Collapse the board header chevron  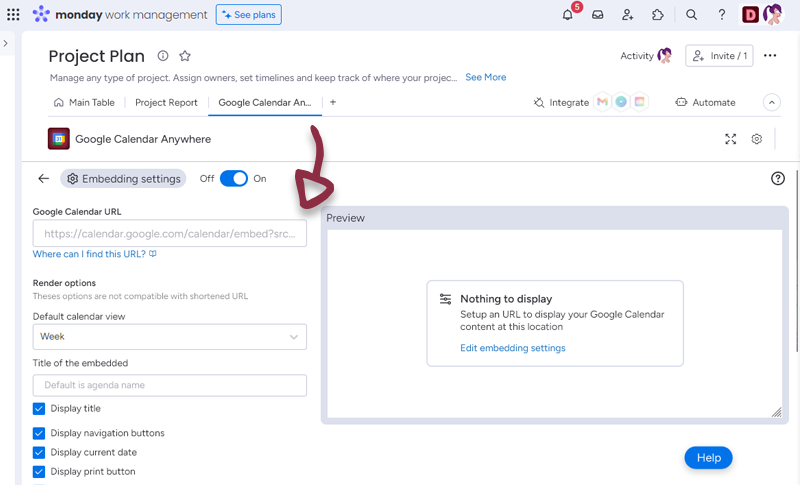tap(771, 102)
